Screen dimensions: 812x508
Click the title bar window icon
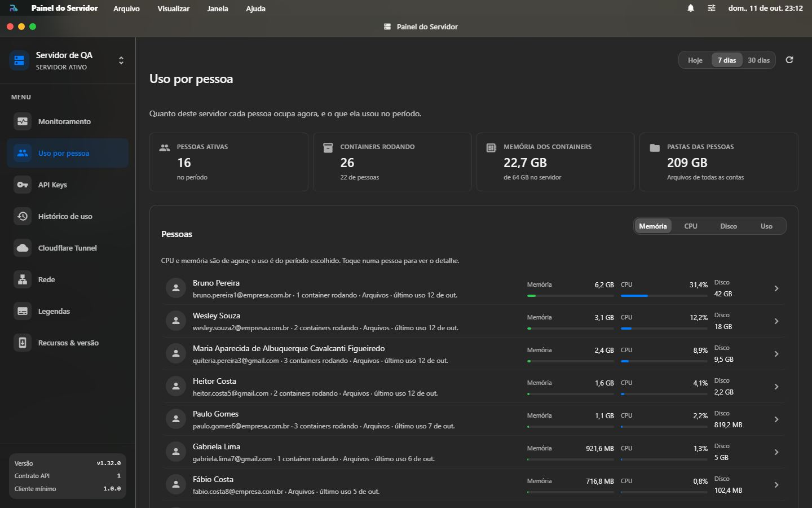(387, 27)
